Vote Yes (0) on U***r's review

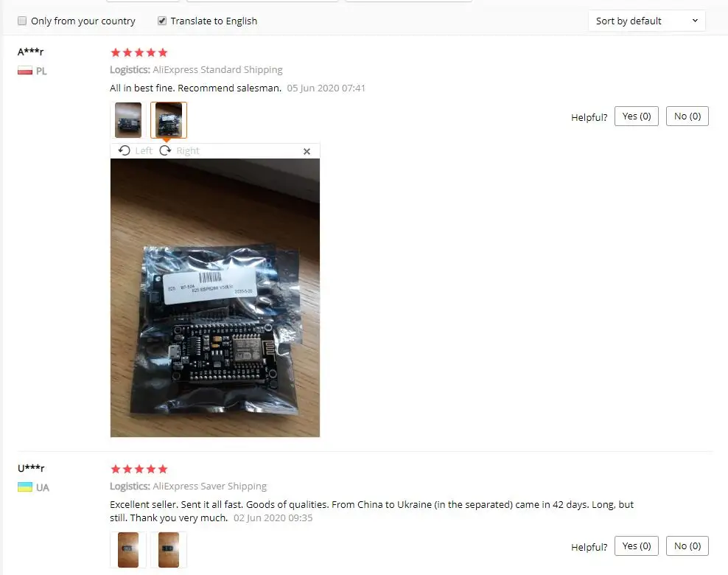[x=637, y=546]
